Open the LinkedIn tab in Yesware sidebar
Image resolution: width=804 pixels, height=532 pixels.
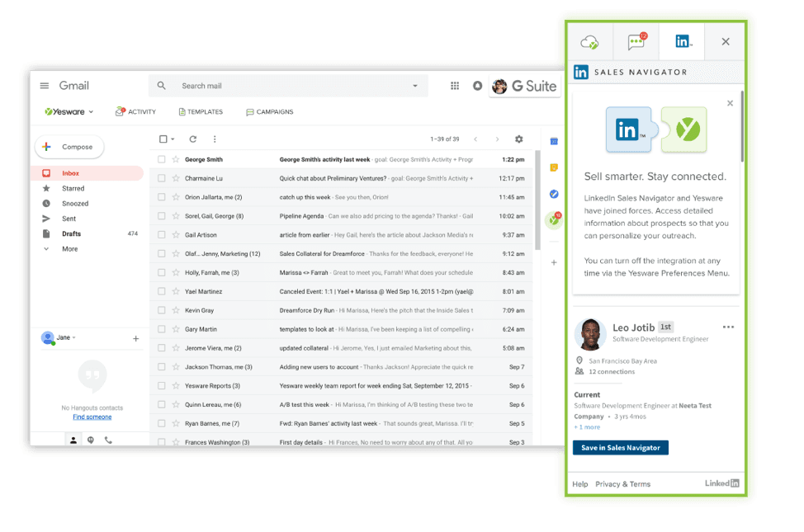[683, 41]
